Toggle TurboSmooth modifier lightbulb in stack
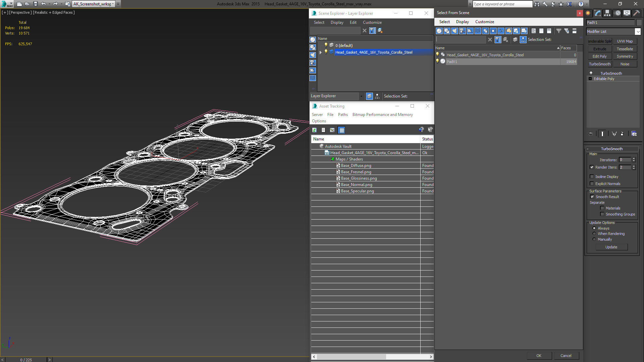This screenshot has height=362, width=644. (591, 73)
